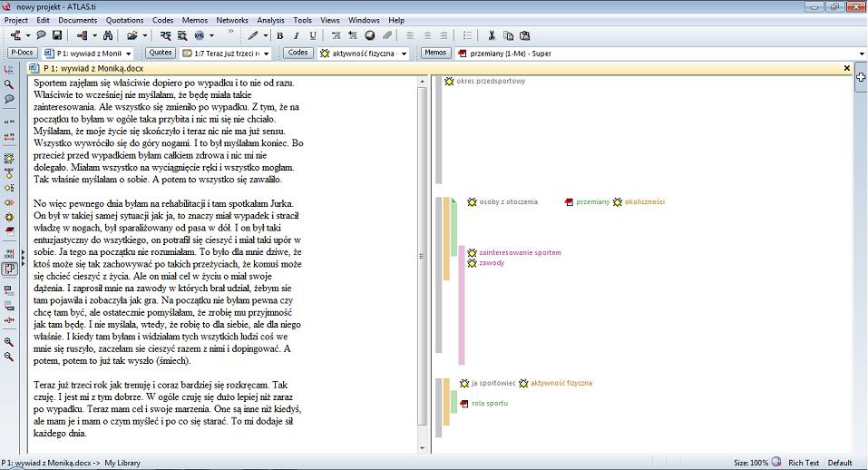Expand the codes dropdown list

point(405,54)
